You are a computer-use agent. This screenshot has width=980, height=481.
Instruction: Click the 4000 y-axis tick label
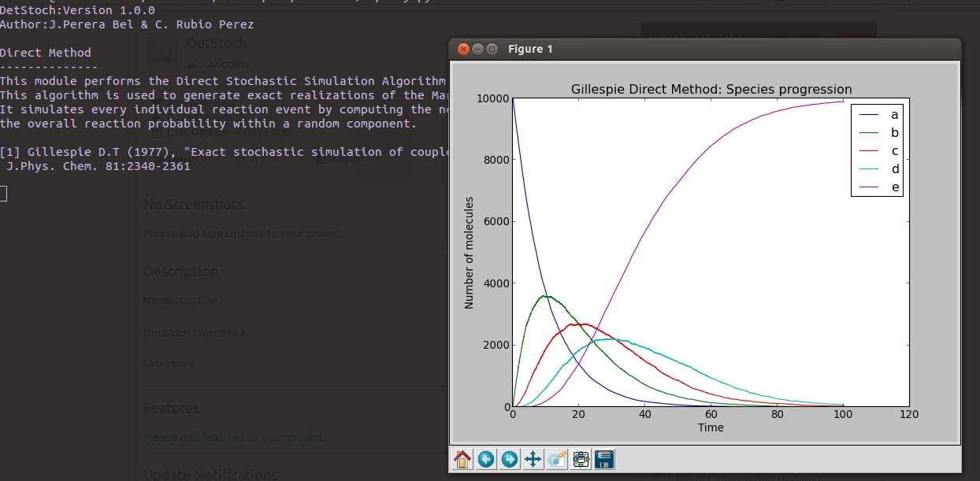496,283
